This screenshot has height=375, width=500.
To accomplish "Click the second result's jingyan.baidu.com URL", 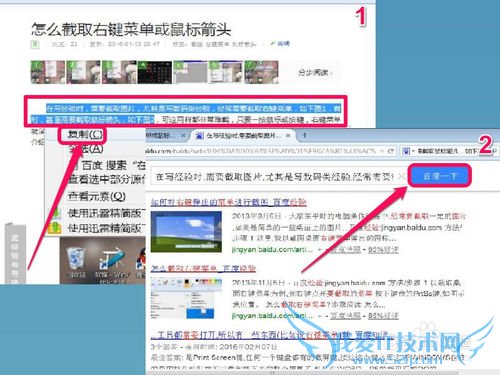I will click(x=272, y=315).
